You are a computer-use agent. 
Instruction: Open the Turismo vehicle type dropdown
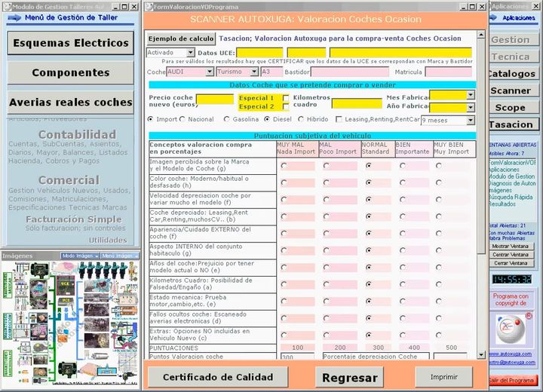click(254, 72)
